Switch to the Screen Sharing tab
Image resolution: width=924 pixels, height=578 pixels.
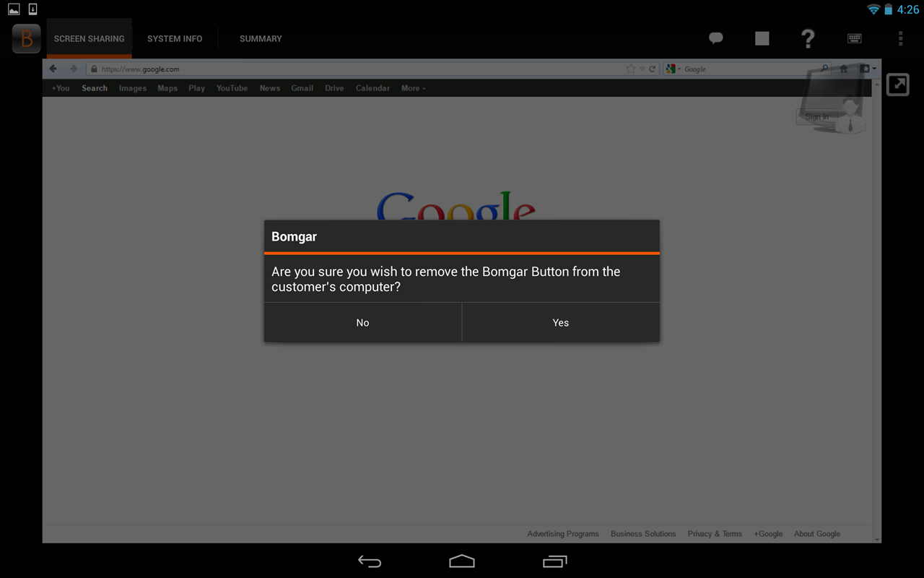[x=89, y=39]
